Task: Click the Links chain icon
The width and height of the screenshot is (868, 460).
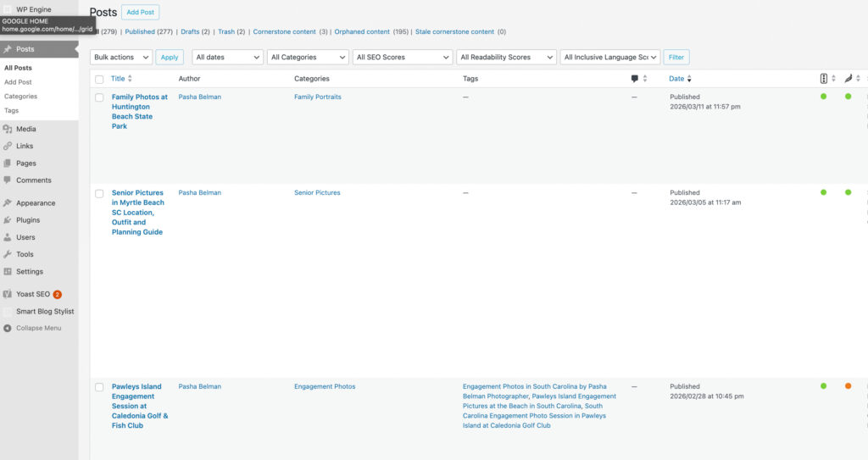Action: tap(7, 147)
